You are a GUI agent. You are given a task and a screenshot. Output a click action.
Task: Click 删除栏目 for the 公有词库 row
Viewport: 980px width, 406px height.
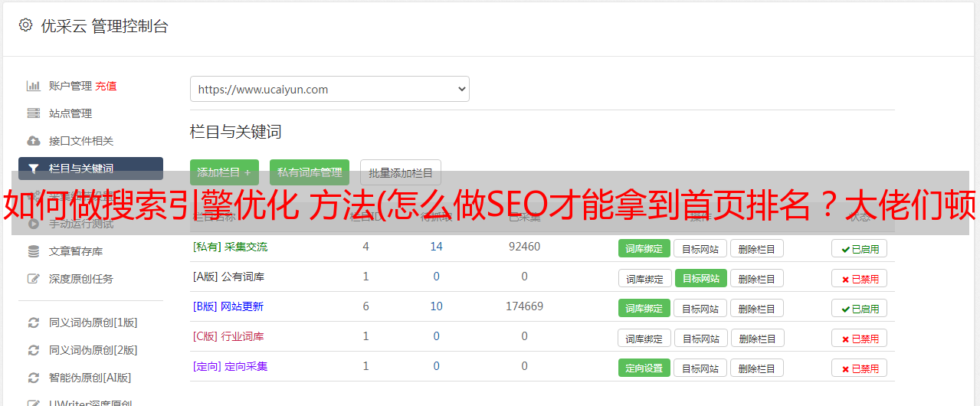[x=756, y=278]
